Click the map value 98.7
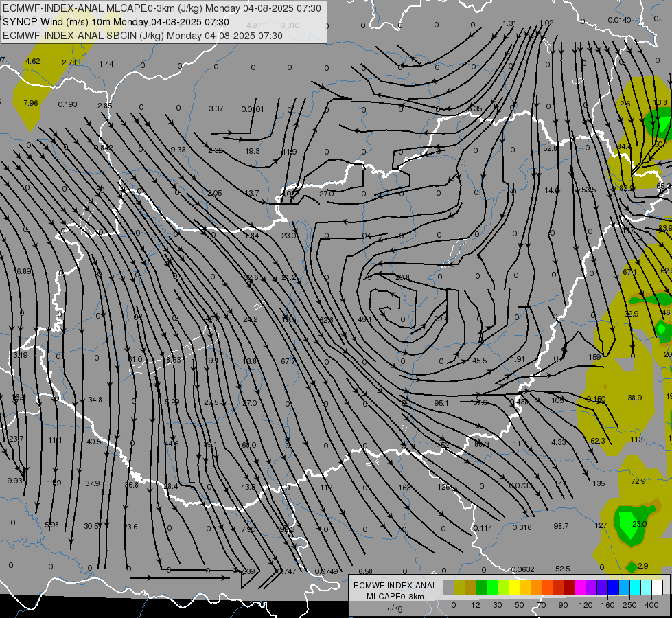 (x=561, y=526)
